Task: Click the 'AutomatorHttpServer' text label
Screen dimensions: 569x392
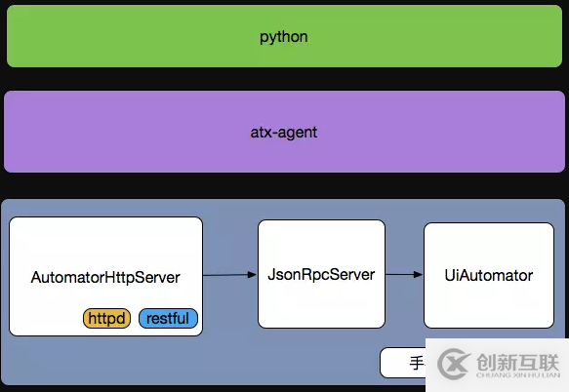Action: coord(105,277)
